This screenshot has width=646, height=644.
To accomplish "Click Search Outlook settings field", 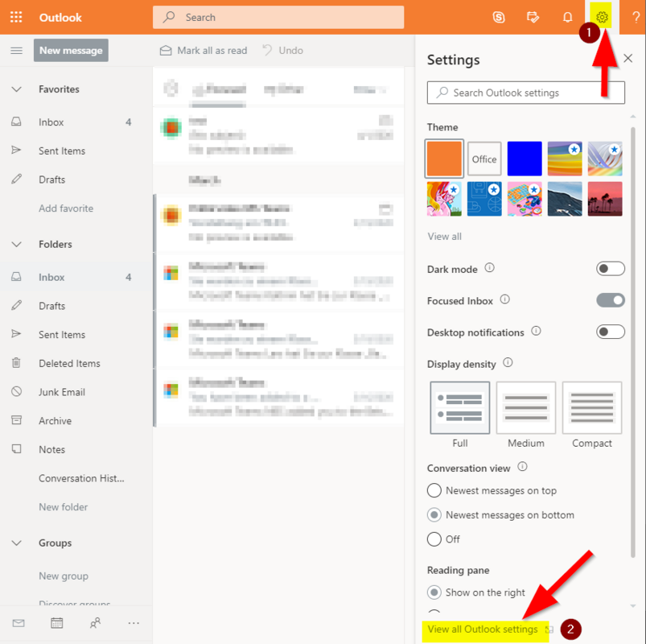I will [x=525, y=93].
